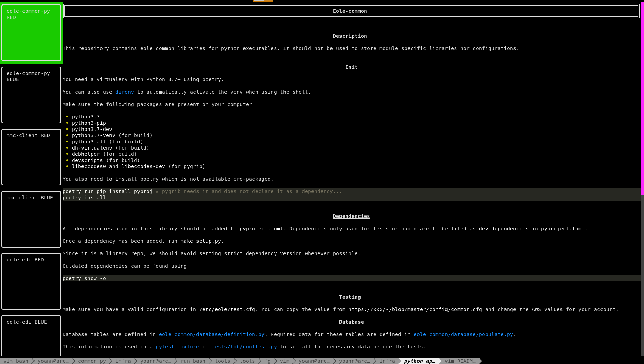Click the debhelper (for build) item
This screenshot has width=644, height=364.
(104, 154)
